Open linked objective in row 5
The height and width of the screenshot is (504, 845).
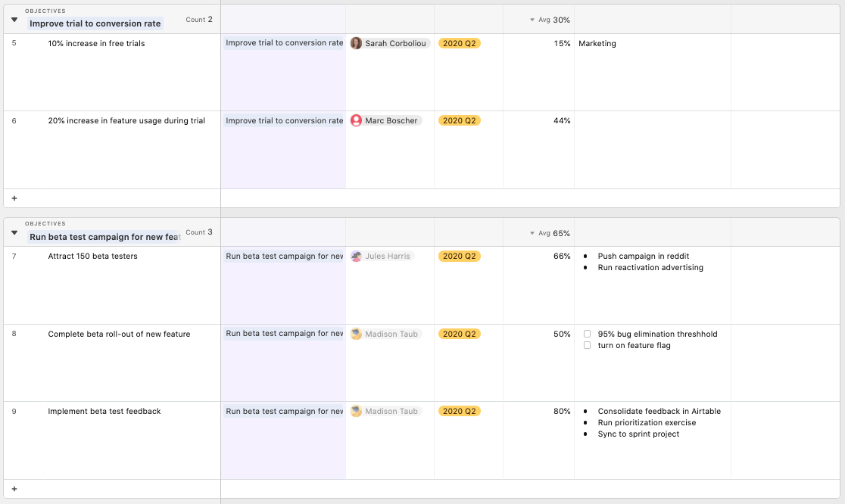coord(284,43)
